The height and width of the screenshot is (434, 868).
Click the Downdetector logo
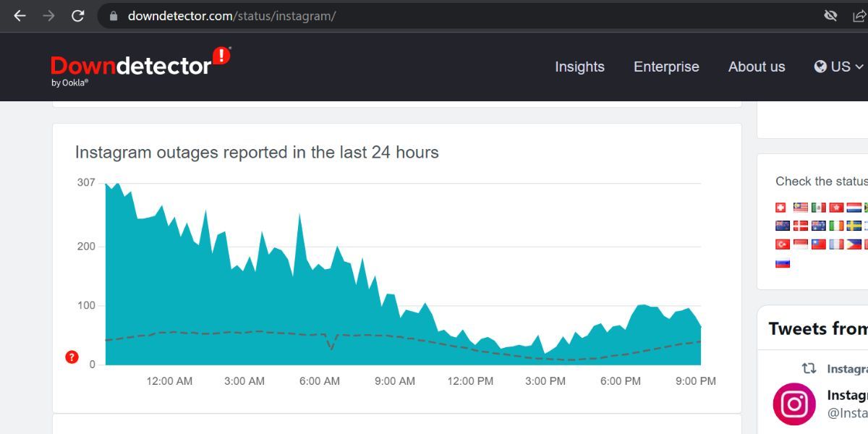click(141, 66)
